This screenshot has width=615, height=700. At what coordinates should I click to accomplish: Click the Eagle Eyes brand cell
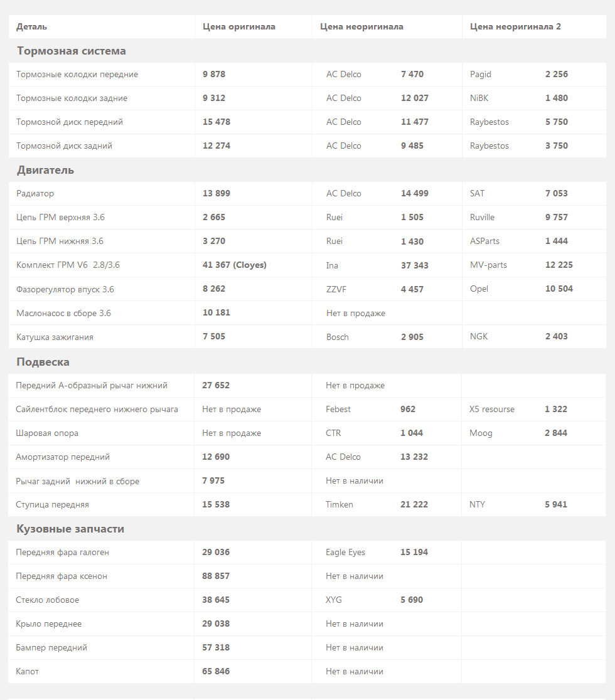point(346,553)
